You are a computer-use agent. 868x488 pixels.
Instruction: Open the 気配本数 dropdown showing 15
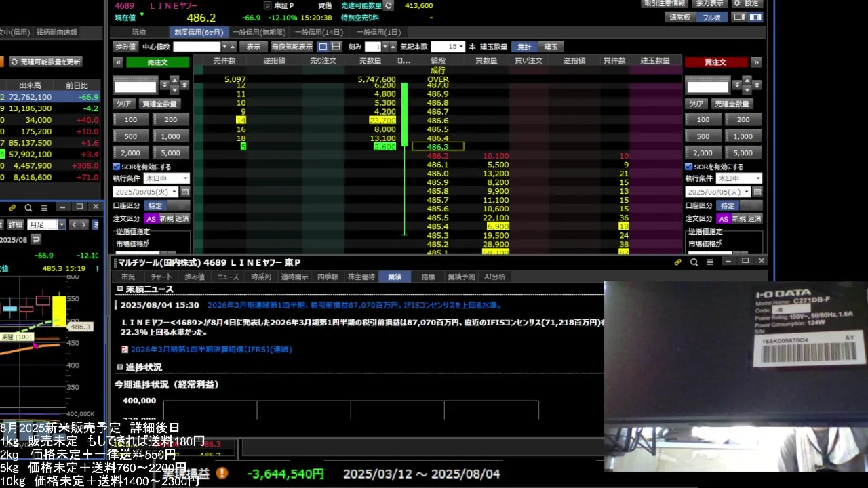coord(461,47)
